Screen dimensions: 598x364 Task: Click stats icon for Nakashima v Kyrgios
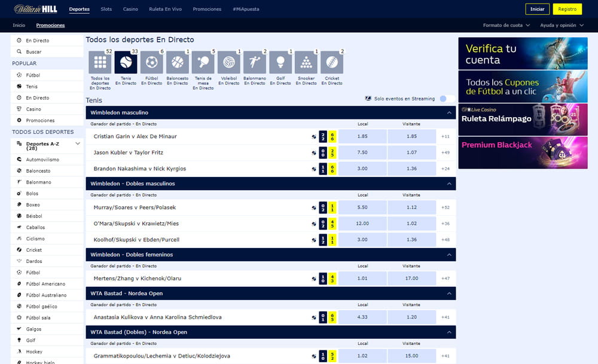tap(313, 169)
